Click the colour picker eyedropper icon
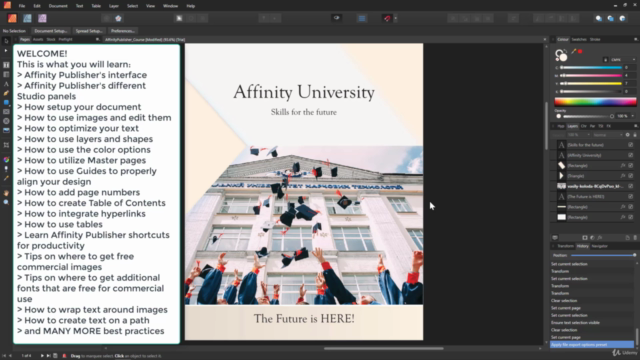Viewport: 640px width, 360px height. click(573, 51)
